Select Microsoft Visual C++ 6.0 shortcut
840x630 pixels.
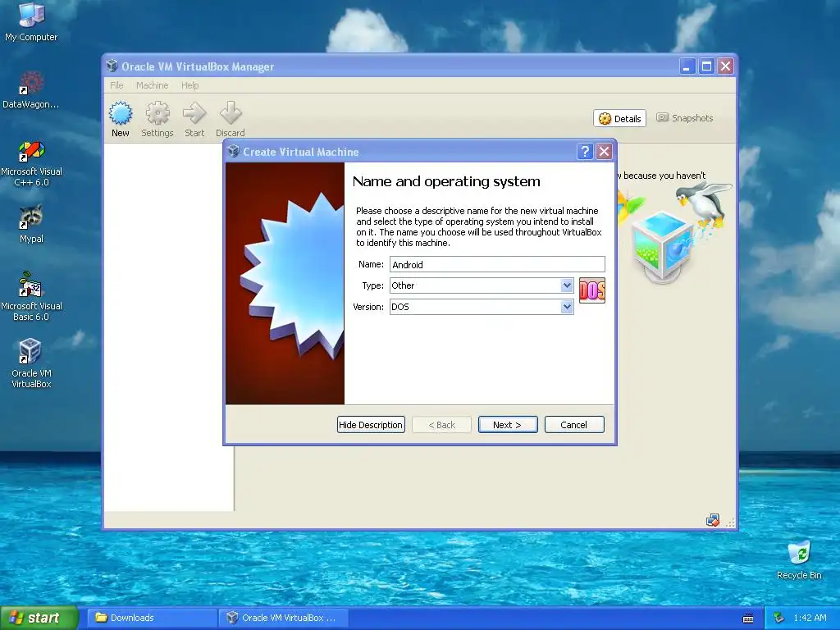[31, 163]
